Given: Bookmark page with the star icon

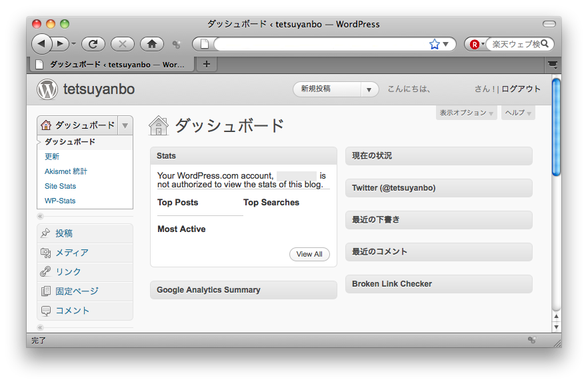Looking at the screenshot, I should point(434,44).
